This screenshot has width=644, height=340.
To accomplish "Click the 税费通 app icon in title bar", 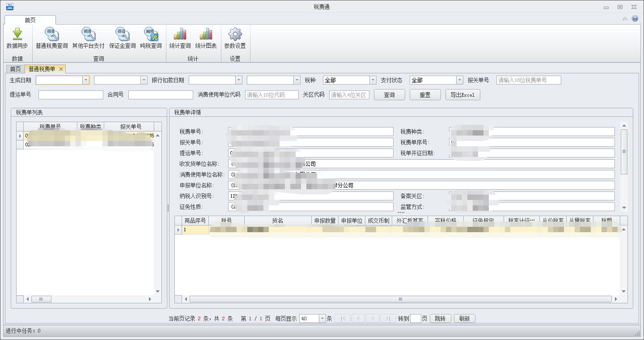I will click(9, 7).
